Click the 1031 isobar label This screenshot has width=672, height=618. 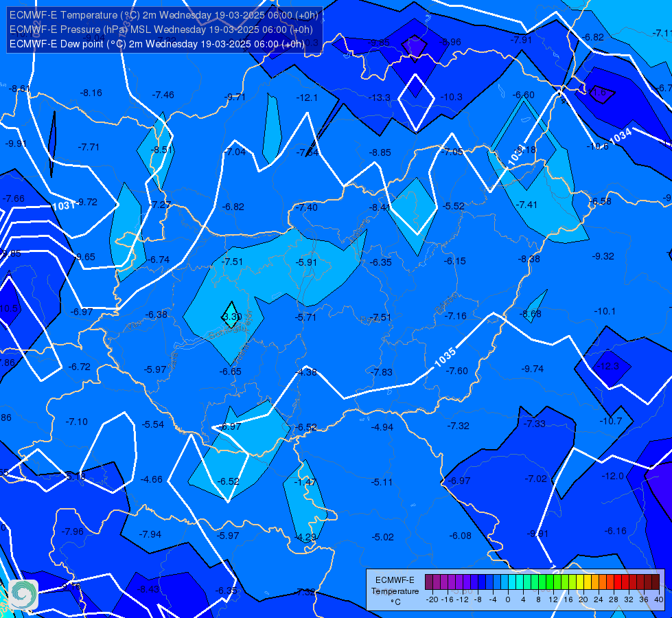click(63, 206)
